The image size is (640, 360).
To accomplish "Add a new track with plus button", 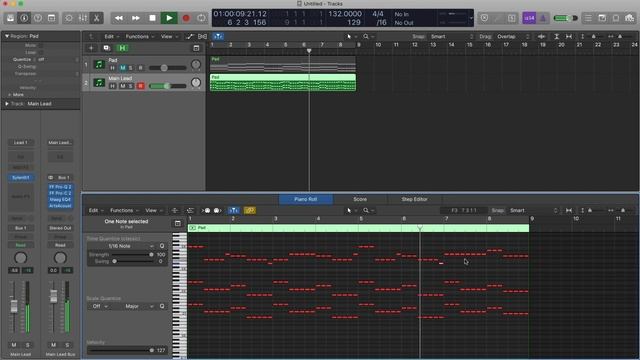I will [91, 48].
